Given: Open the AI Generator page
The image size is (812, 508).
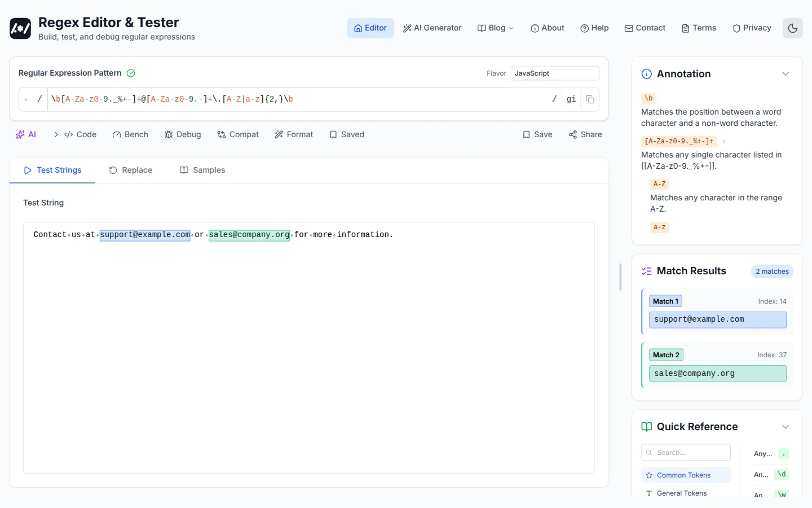Looking at the screenshot, I should 432,28.
